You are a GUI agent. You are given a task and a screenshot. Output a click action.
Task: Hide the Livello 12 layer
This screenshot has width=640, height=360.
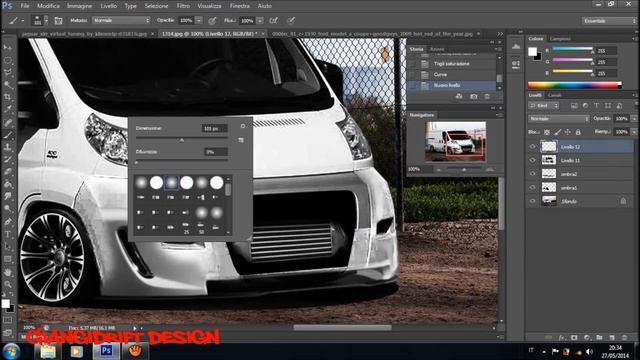(x=532, y=147)
